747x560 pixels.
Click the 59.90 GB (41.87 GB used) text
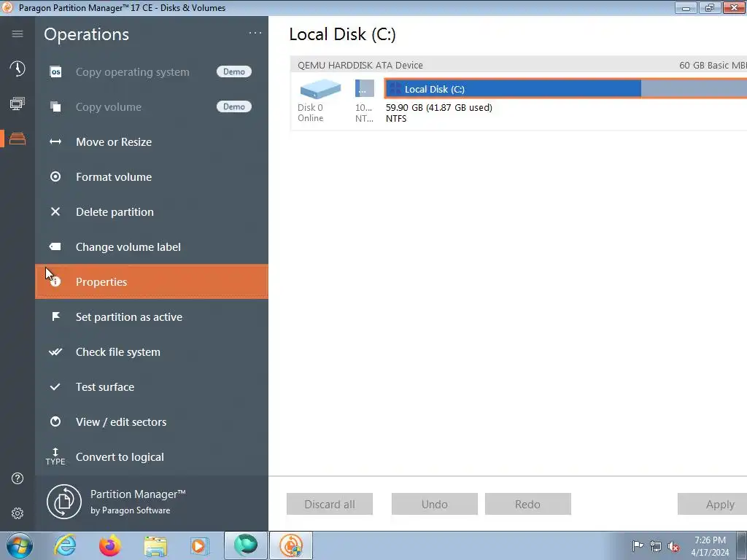438,108
